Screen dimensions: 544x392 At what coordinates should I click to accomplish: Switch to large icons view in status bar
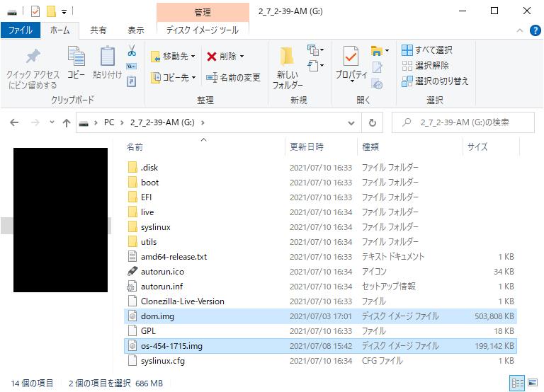tap(533, 383)
